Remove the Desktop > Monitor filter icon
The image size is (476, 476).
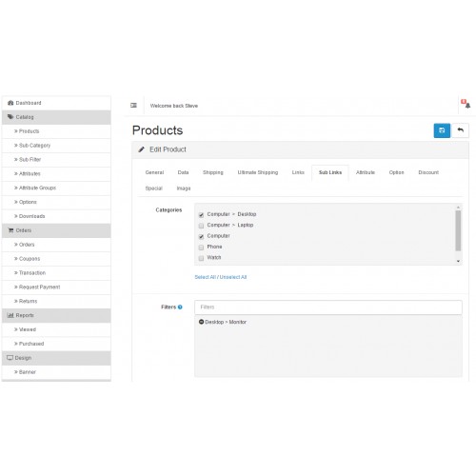click(x=201, y=322)
